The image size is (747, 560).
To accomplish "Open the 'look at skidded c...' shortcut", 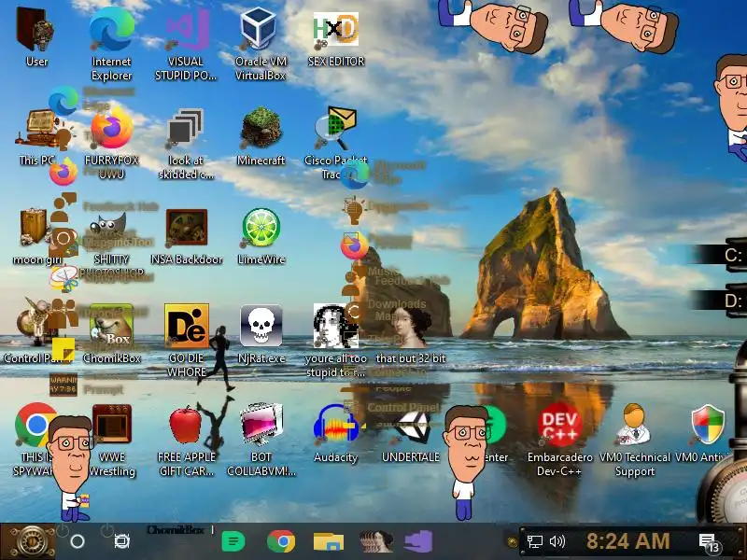I will tap(186, 143).
